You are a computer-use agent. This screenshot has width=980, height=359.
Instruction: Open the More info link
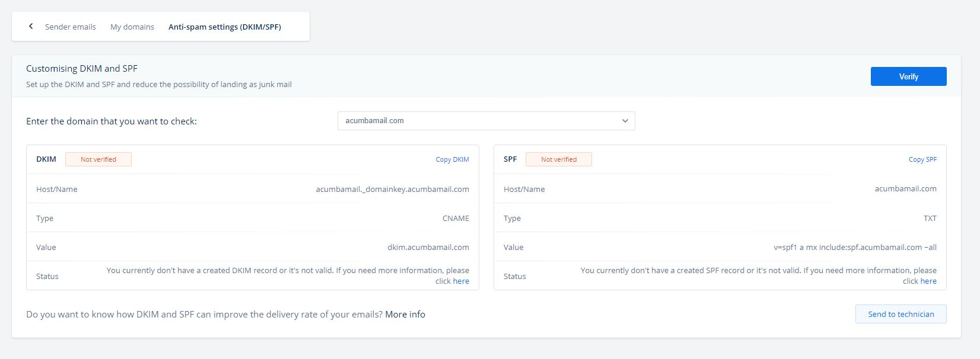coord(405,315)
